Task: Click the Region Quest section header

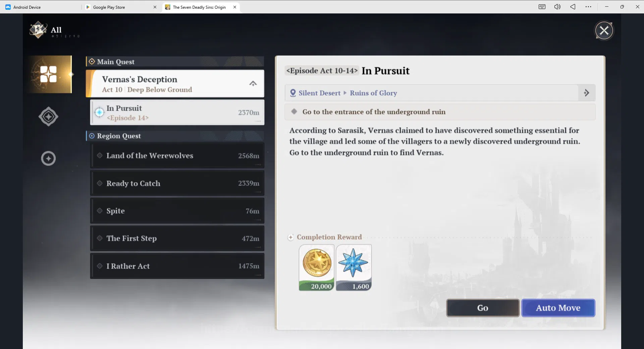Action: pyautogui.click(x=175, y=136)
